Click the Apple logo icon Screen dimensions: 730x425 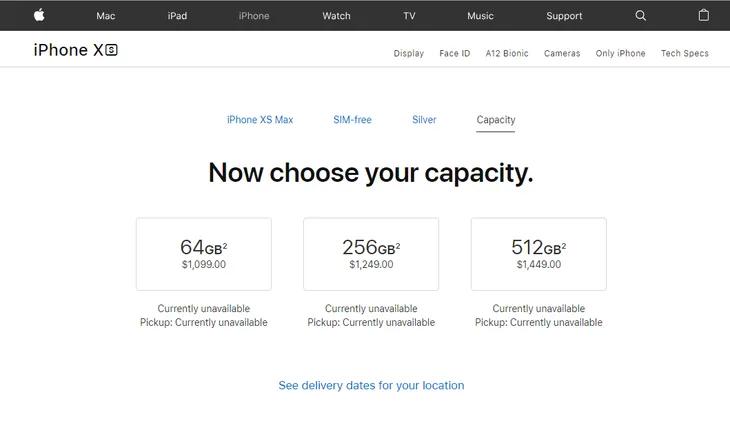(39, 15)
